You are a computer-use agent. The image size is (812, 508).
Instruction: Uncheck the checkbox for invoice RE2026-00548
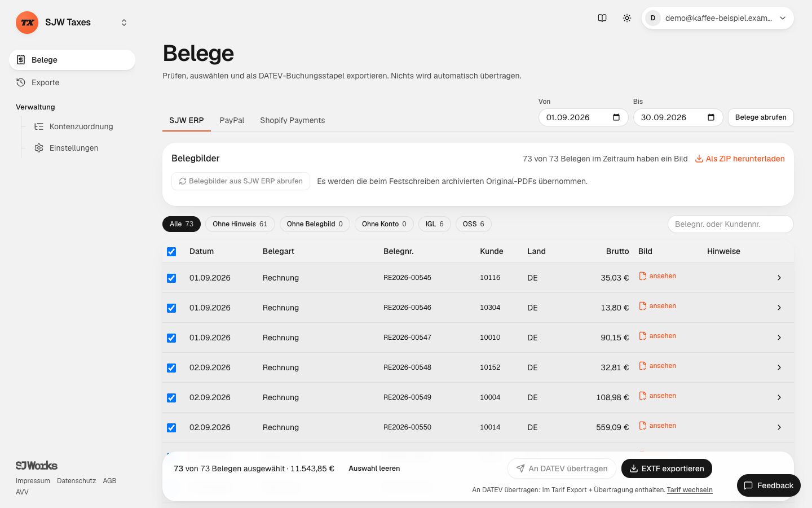pos(171,368)
